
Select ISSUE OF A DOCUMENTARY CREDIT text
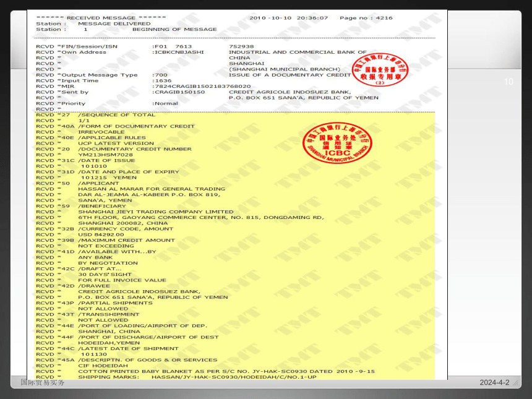[x=290, y=75]
